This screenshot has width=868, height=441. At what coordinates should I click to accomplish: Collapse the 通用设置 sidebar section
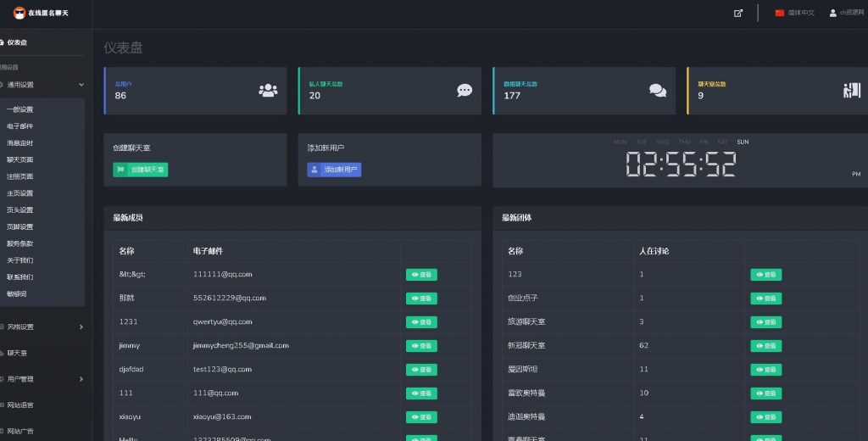[x=81, y=85]
